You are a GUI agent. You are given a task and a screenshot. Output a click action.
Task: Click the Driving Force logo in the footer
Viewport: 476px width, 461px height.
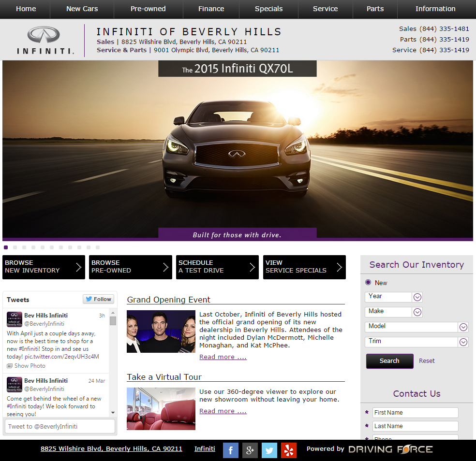[x=390, y=449]
